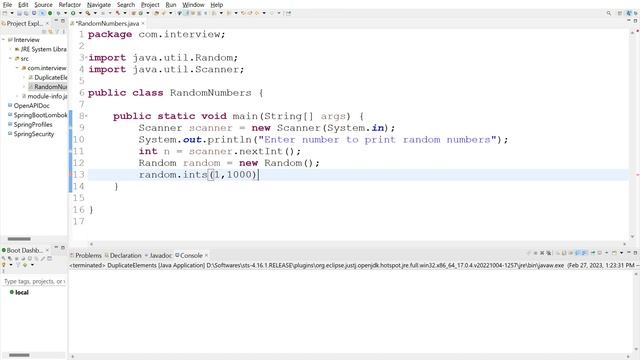
Task: Collapse the Interview project node
Action: point(3,40)
